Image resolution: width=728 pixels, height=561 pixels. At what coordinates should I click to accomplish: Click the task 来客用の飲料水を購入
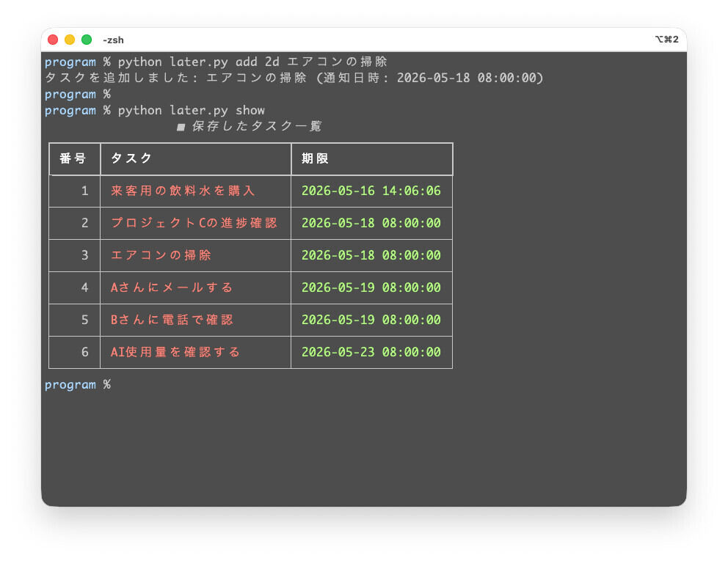183,191
